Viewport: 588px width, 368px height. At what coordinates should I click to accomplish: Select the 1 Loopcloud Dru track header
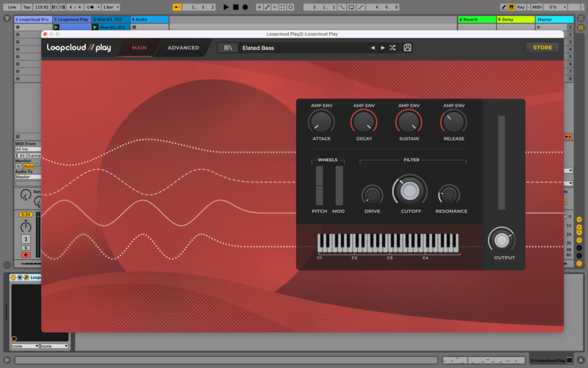(33, 20)
